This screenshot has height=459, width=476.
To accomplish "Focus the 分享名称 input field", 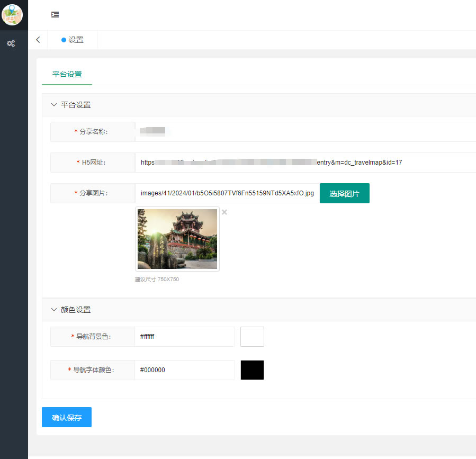I will tap(305, 132).
